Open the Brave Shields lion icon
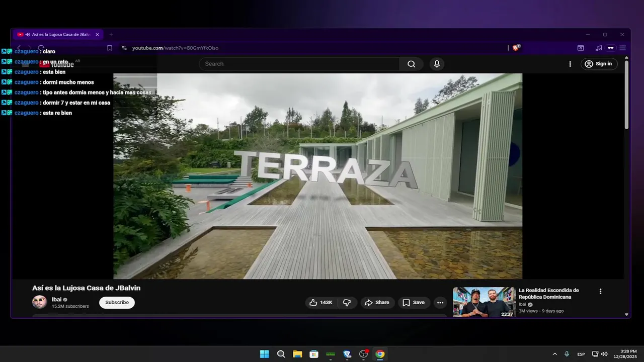This screenshot has width=644, height=362. pos(516,48)
